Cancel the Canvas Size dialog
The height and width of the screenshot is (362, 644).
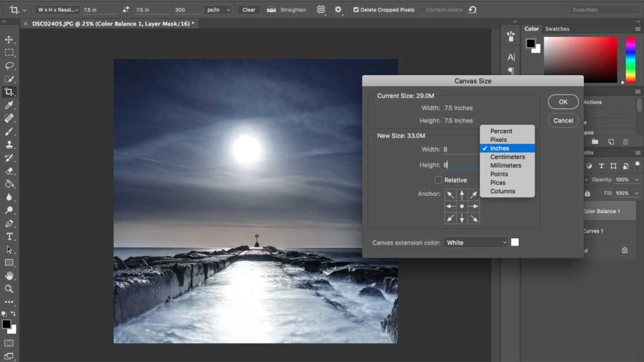563,120
